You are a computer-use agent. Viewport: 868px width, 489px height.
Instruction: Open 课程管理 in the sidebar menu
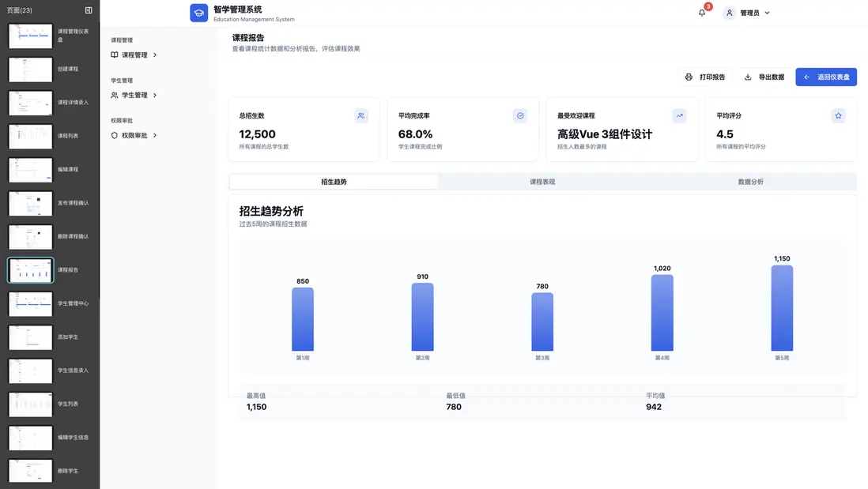134,55
